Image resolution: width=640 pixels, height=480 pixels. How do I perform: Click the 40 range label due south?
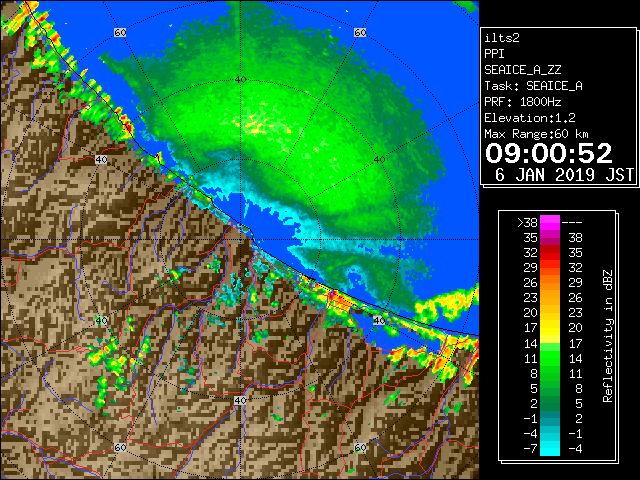[240, 400]
